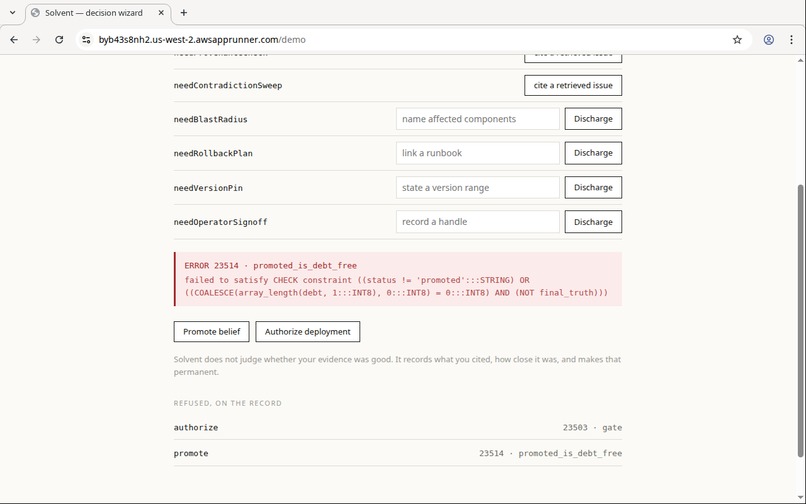Click the address bar URL
The width and height of the screenshot is (806, 504).
[202, 40]
